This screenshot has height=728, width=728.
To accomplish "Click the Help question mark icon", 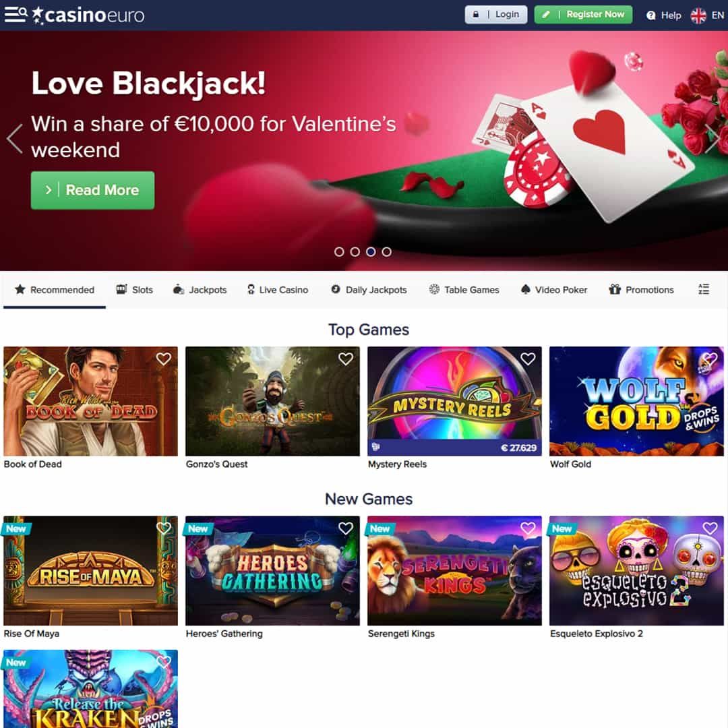I will 651,16.
